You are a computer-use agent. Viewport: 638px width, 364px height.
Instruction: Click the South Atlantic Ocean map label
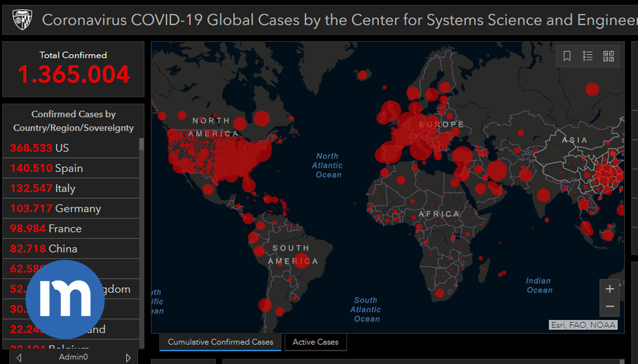[x=366, y=309]
